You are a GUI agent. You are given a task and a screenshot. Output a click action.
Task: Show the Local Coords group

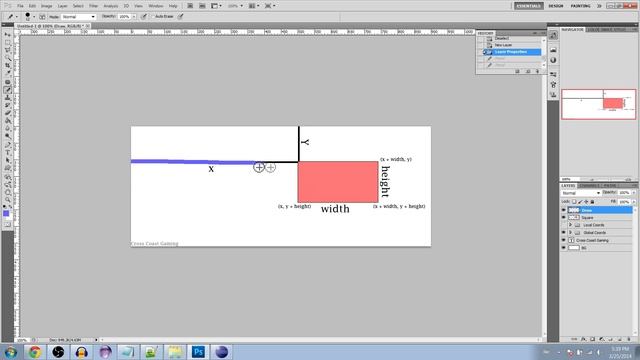(564, 225)
